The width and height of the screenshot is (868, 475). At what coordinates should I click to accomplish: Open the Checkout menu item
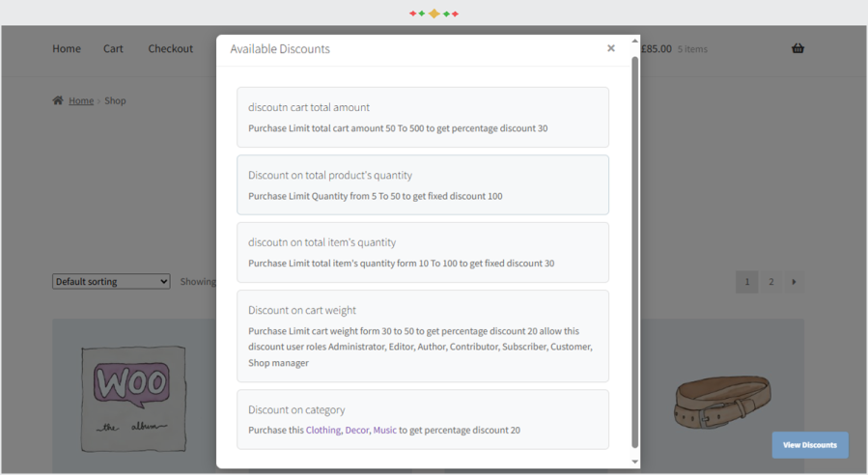tap(171, 48)
